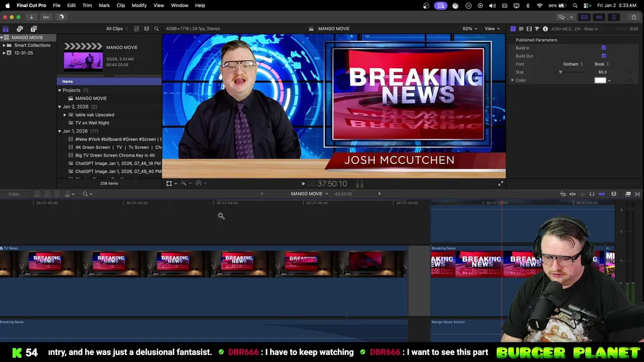
Task: Open the Gotham font dropdown
Action: click(x=573, y=64)
